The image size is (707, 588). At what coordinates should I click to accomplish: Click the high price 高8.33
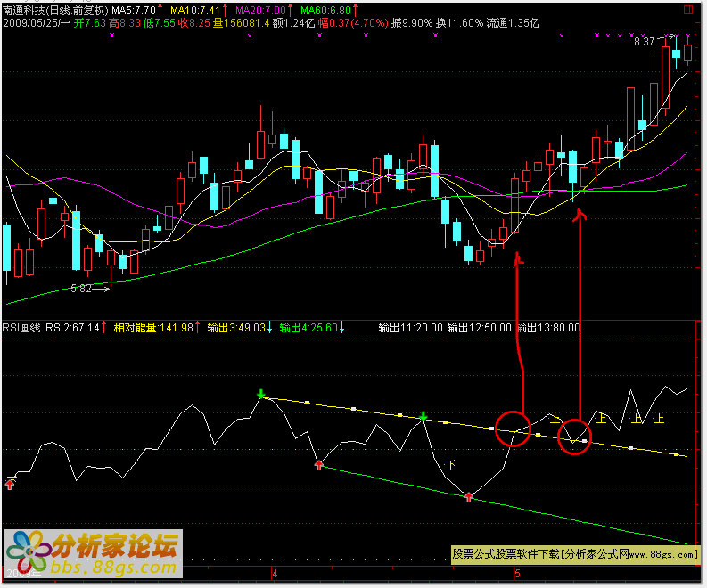coord(125,23)
